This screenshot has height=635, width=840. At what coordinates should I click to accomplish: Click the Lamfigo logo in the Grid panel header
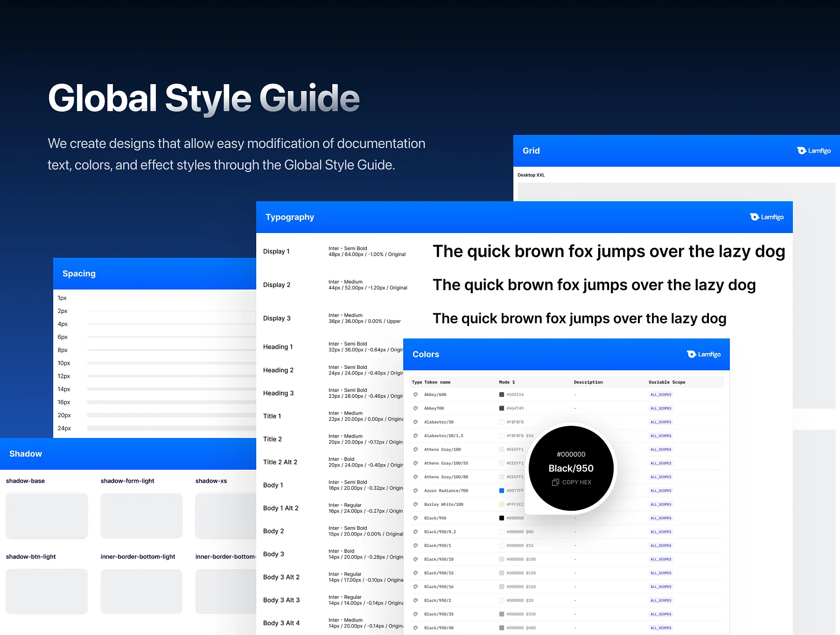point(814,151)
